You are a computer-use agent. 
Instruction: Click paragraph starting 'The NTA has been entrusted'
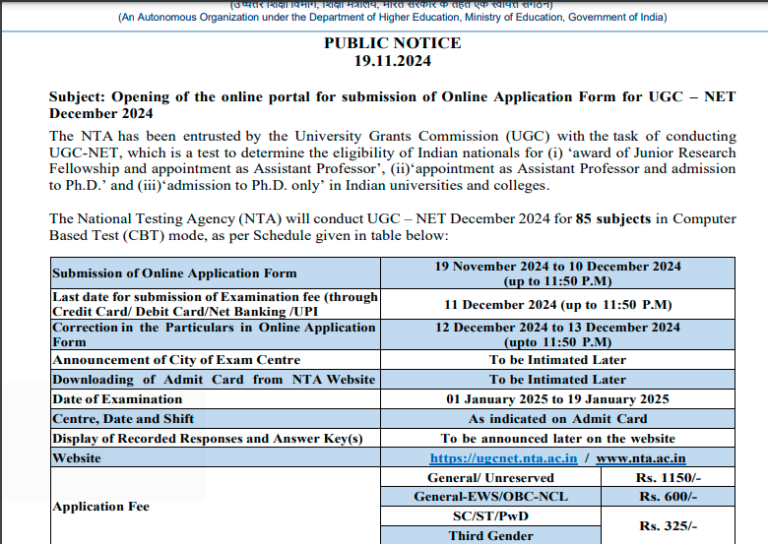pos(392,161)
